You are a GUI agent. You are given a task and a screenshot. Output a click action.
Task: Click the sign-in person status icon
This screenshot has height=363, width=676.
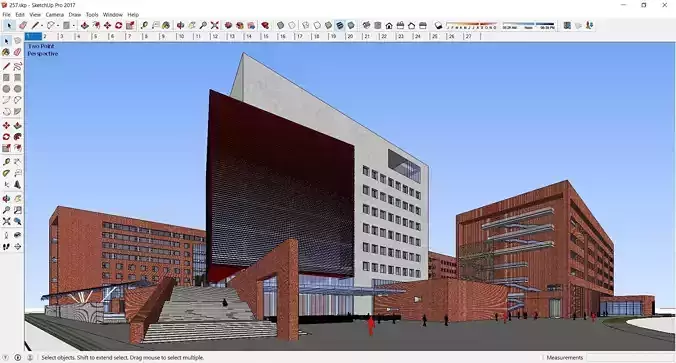pyautogui.click(x=30, y=357)
